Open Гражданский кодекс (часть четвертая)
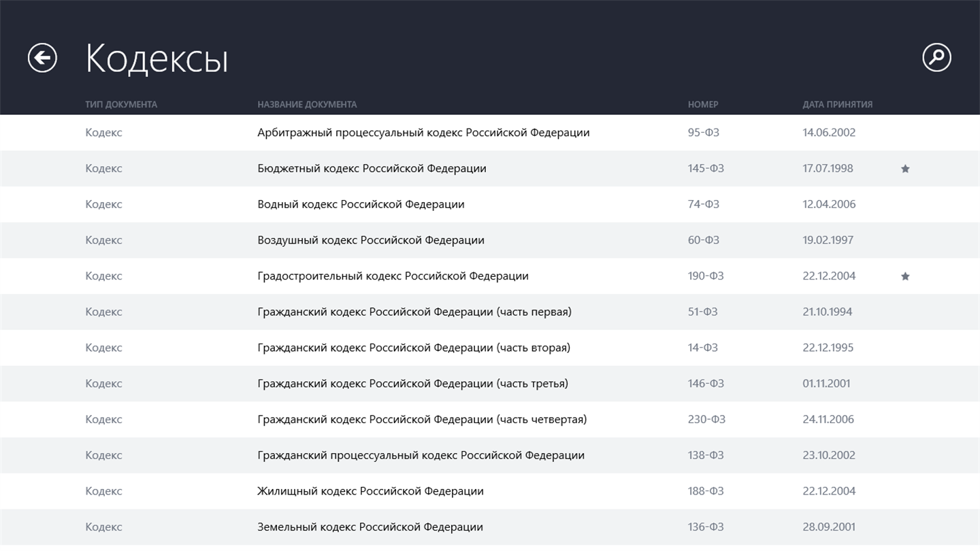This screenshot has width=980, height=551. [x=422, y=420]
